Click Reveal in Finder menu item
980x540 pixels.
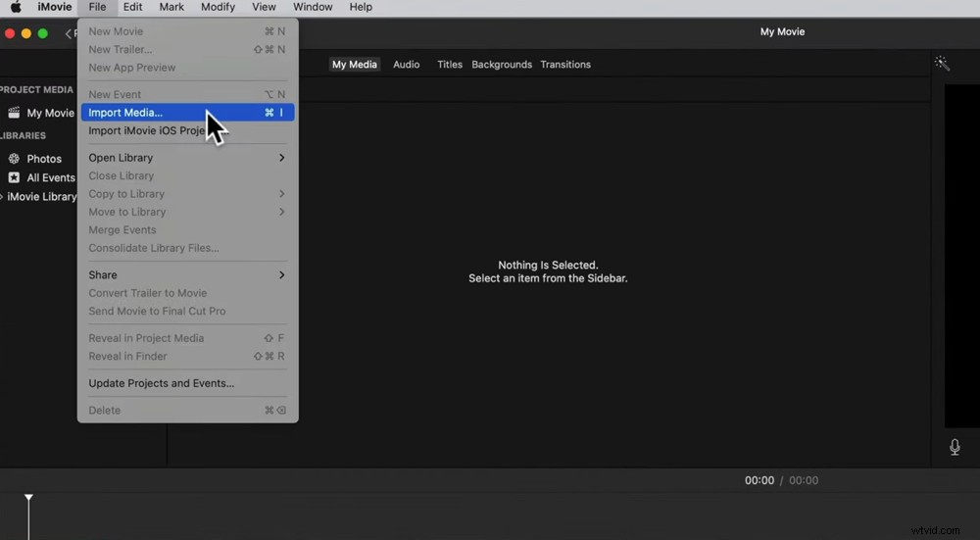[187, 357]
